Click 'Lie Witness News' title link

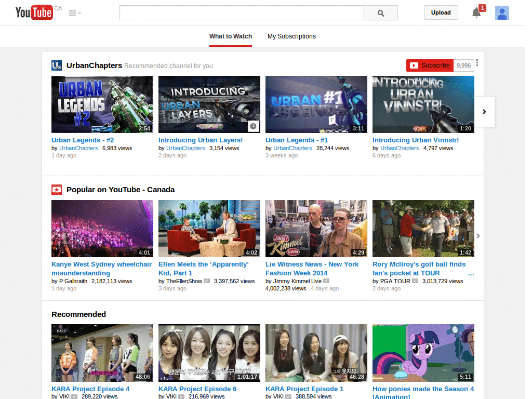pyautogui.click(x=312, y=269)
